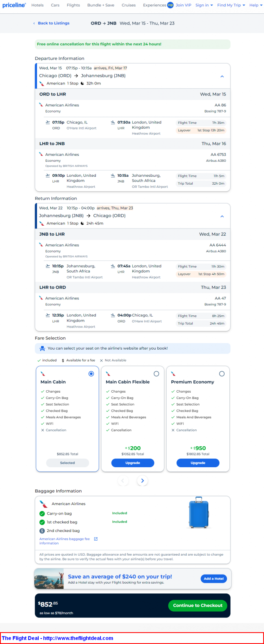Viewport: 264px width, 644px height.
Task: Click landing plane icon at 07:45a London
Action: point(113,266)
